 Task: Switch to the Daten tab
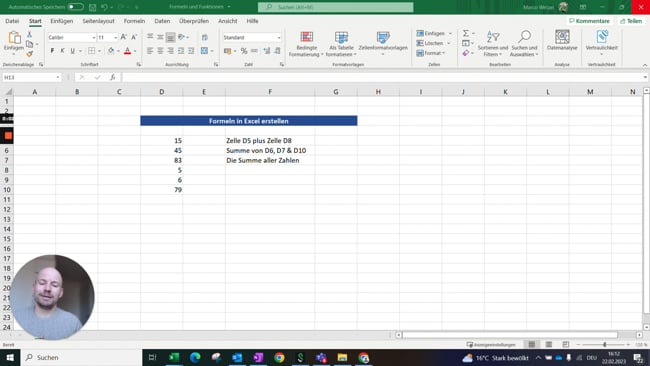tap(162, 21)
